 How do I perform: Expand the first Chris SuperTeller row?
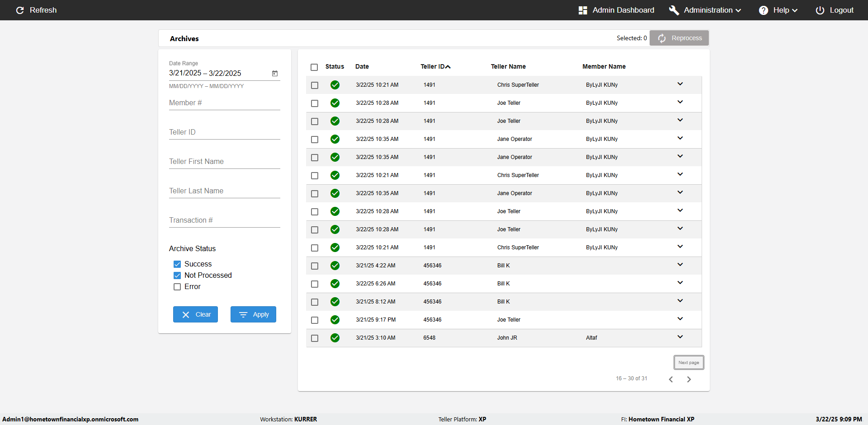(x=680, y=84)
